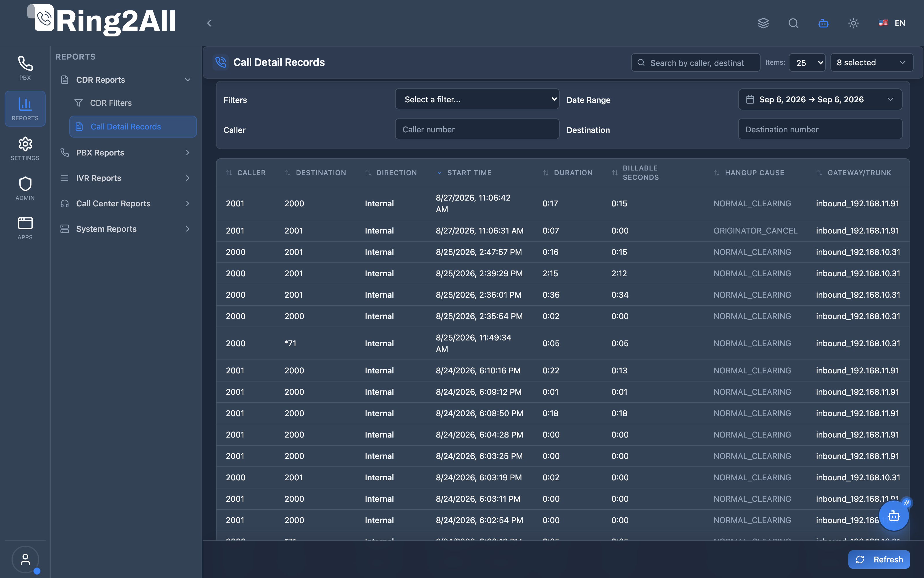Toggle light theme sun icon
Image resolution: width=924 pixels, height=578 pixels.
[x=853, y=23]
